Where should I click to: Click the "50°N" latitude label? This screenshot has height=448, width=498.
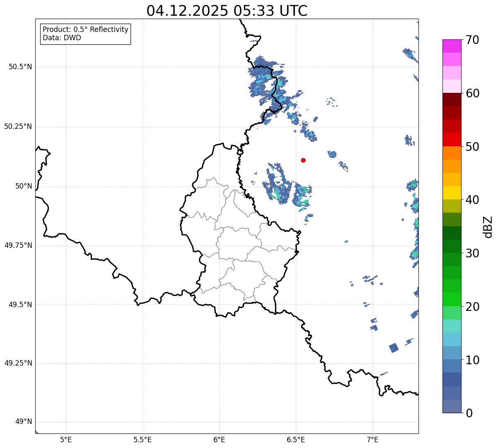point(24,186)
